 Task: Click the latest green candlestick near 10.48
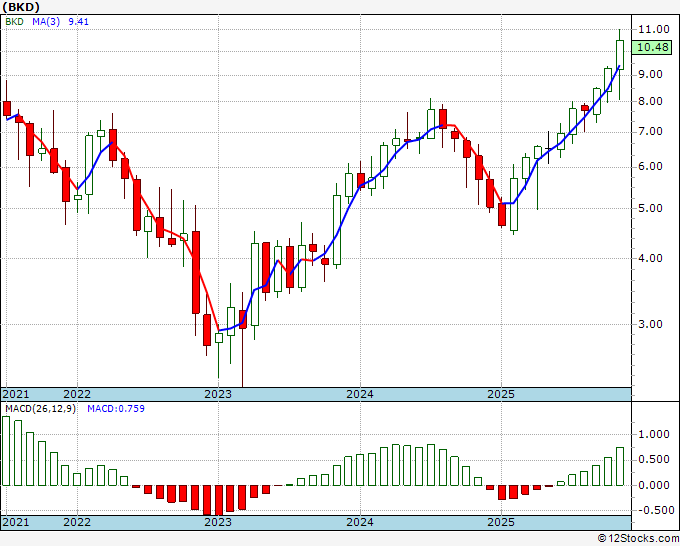(x=620, y=55)
